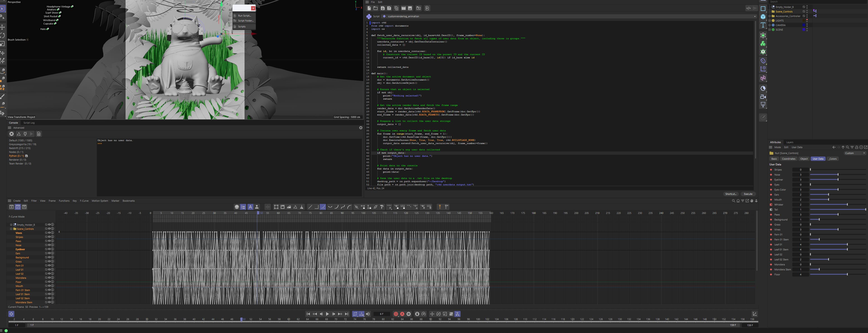The image size is (868, 333).
Task: Adjust the Whisker user data slider
Action: click(x=847, y=204)
